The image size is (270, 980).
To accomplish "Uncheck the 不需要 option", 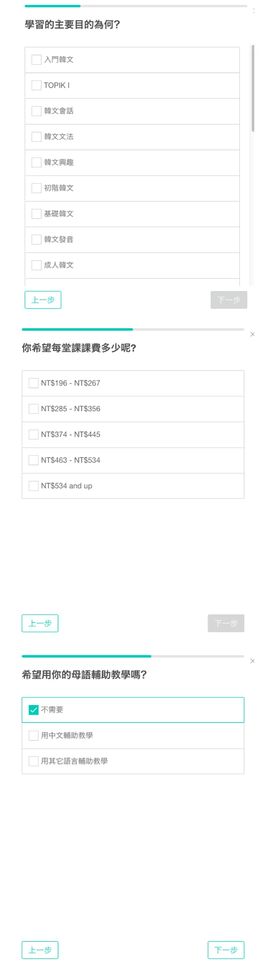I will coord(34,710).
